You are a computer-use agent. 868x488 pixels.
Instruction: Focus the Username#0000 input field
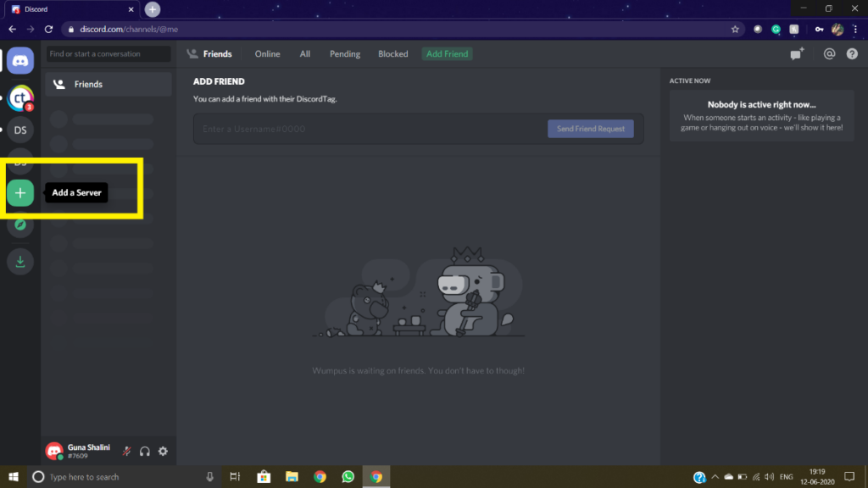(371, 129)
